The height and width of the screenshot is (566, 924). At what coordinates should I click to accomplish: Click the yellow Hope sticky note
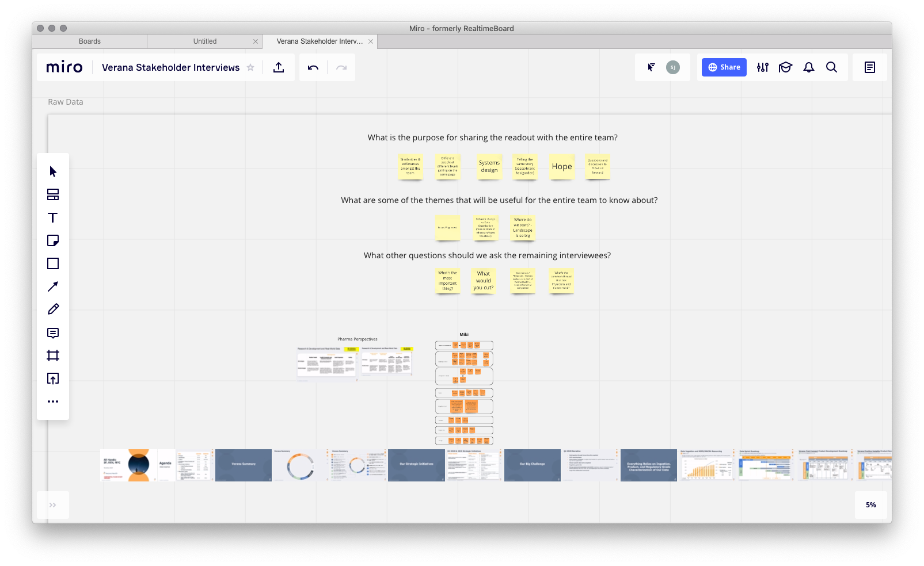tap(562, 167)
